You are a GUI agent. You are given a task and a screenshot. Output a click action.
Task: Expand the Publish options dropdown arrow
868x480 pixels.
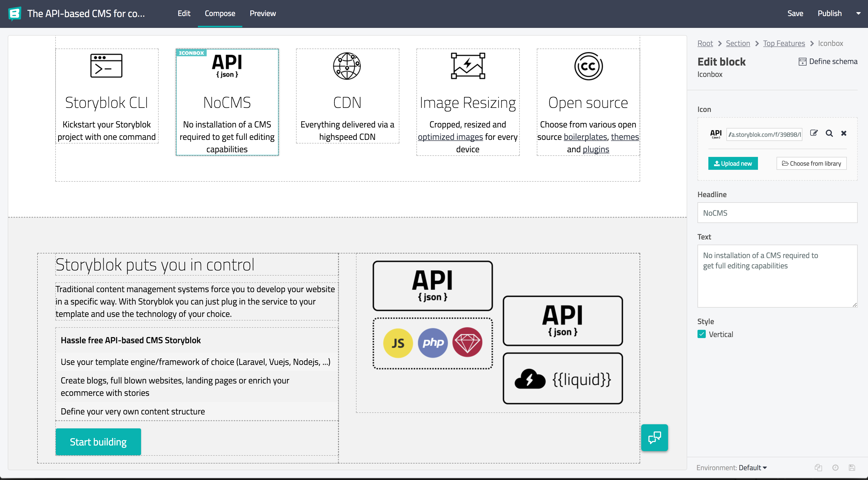click(858, 13)
